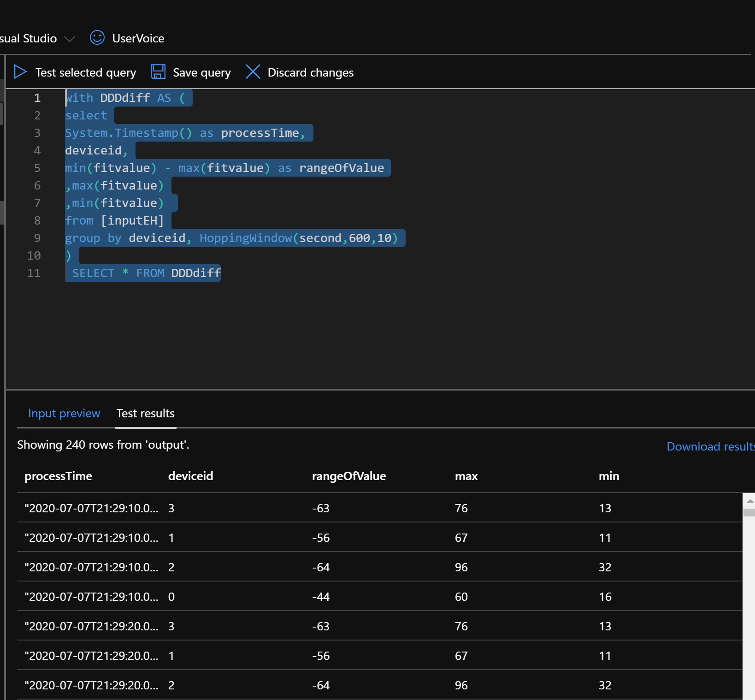The height and width of the screenshot is (700, 755).
Task: Click the processTime column header
Action: pyautogui.click(x=59, y=476)
